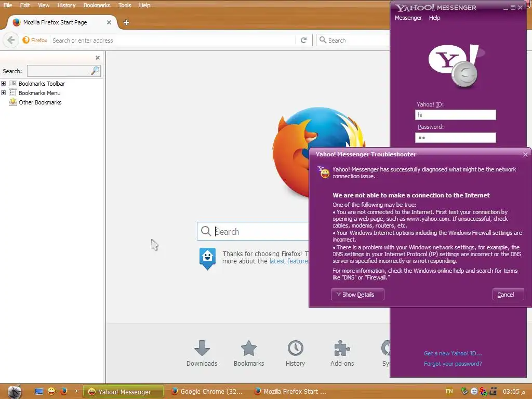The width and height of the screenshot is (532, 399).
Task: Switch to Mozilla Firefox Start taskbar button
Action: click(x=291, y=392)
